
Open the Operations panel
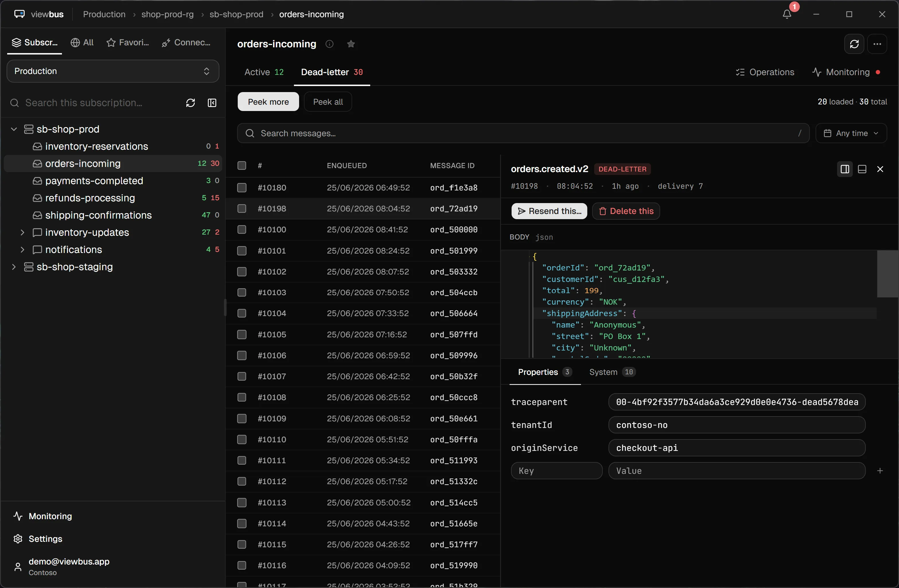765,72
